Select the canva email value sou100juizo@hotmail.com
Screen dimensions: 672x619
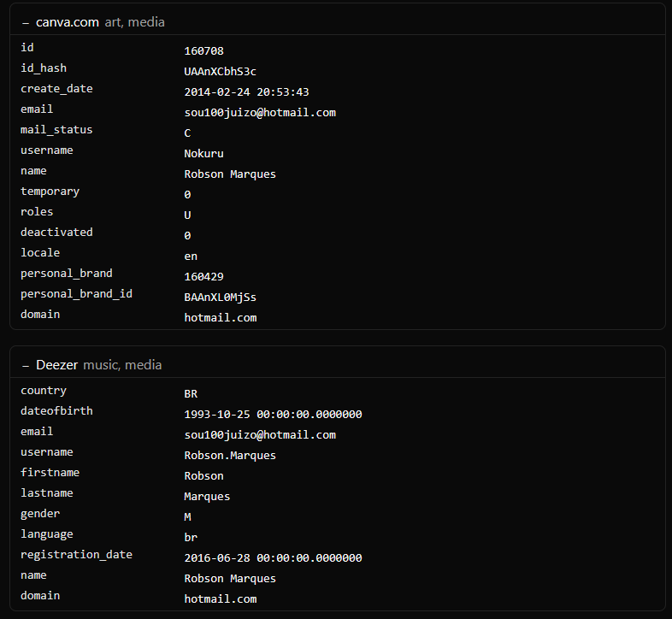point(260,113)
